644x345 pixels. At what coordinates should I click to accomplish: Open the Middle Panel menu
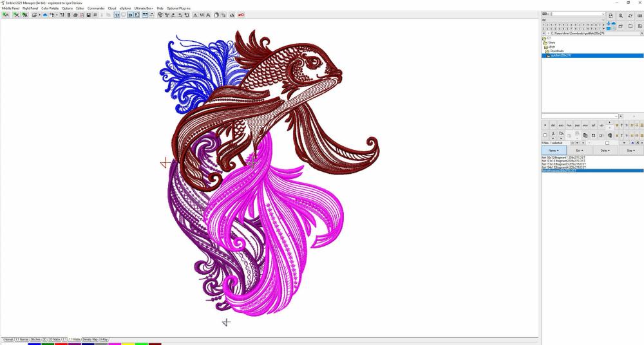[10, 8]
